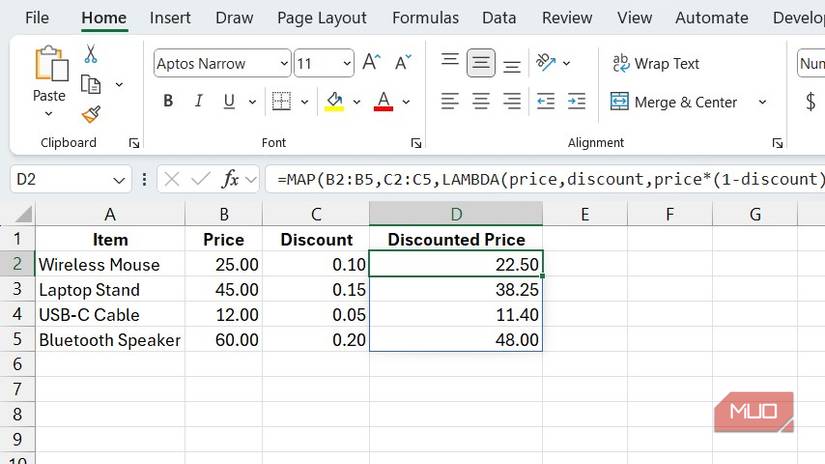The width and height of the screenshot is (825, 464).
Task: Open the Underline style dropdown arrow
Action: tap(253, 102)
